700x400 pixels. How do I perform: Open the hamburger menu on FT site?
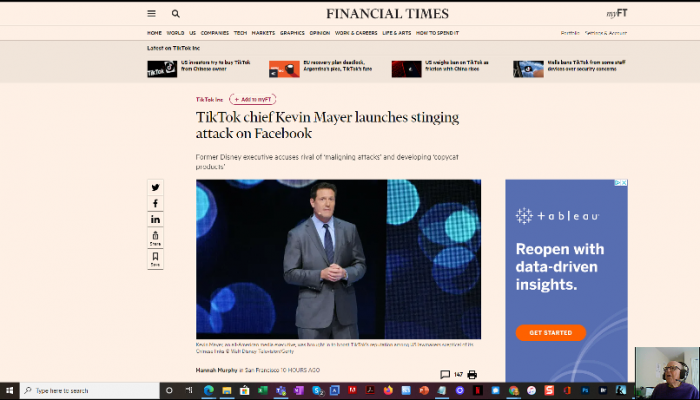click(151, 13)
